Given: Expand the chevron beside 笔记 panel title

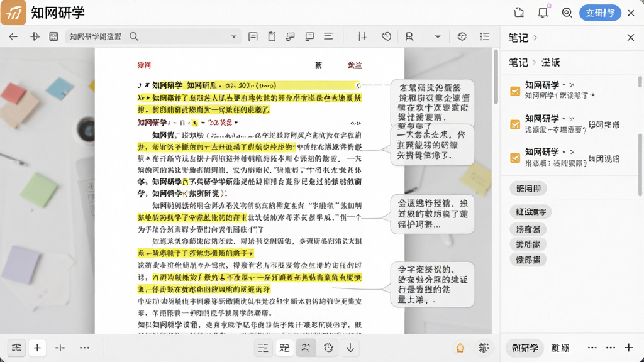Looking at the screenshot, I should point(535,38).
